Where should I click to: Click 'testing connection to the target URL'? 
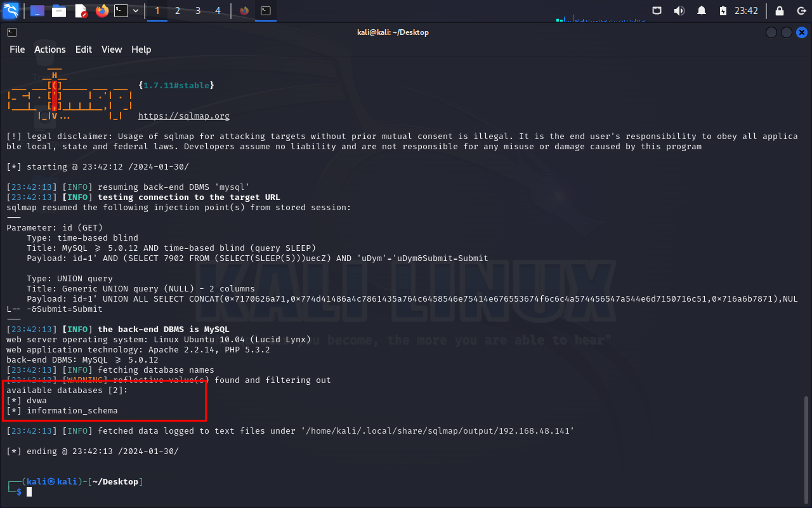[x=189, y=197]
